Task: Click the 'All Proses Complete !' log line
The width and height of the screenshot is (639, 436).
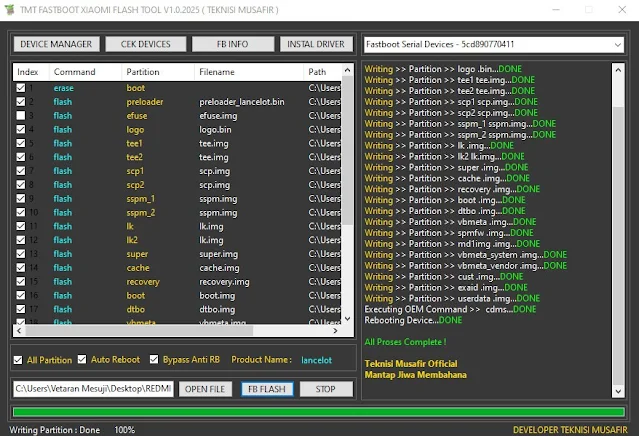Action: point(405,342)
